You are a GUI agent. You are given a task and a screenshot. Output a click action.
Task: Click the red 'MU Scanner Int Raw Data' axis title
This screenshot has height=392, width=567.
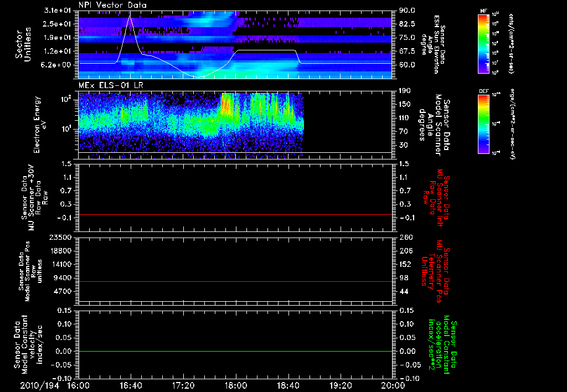pos(437,198)
